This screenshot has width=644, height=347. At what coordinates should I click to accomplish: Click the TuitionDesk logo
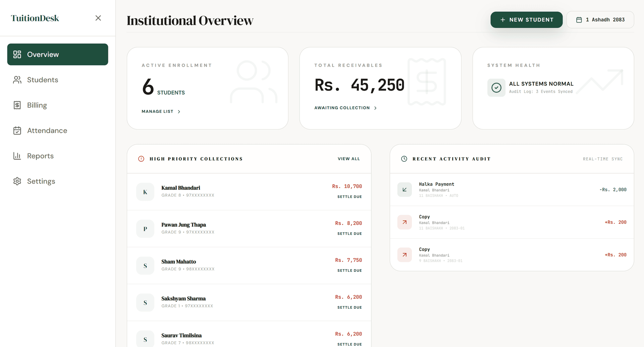click(x=35, y=18)
